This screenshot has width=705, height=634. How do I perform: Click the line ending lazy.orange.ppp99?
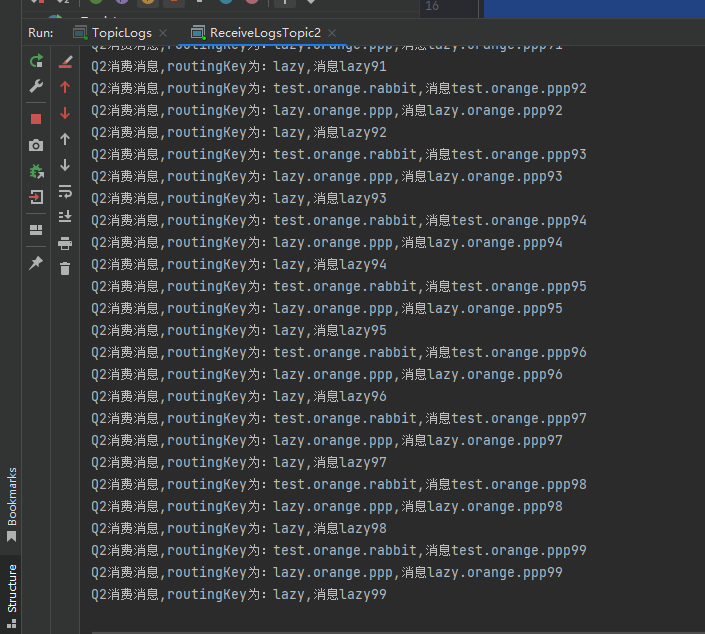[x=327, y=572]
